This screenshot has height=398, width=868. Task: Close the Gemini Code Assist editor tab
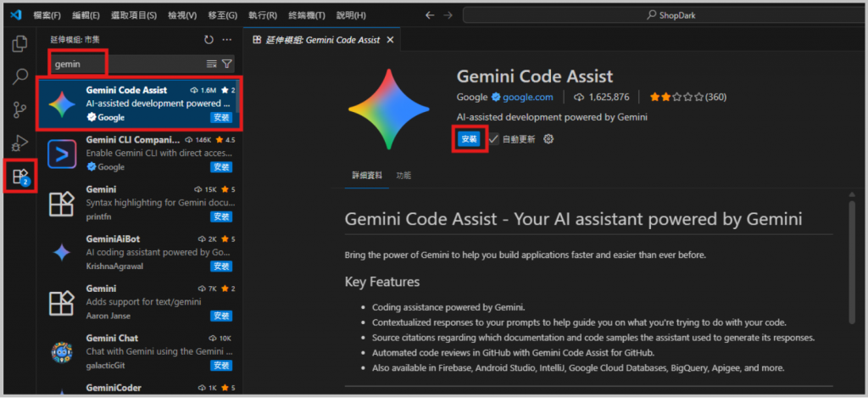click(390, 40)
